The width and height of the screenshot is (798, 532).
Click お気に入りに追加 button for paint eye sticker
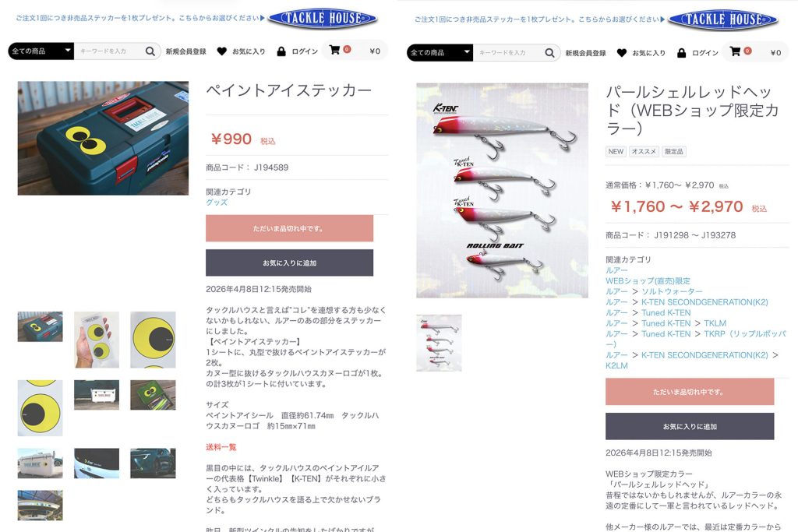click(x=290, y=263)
